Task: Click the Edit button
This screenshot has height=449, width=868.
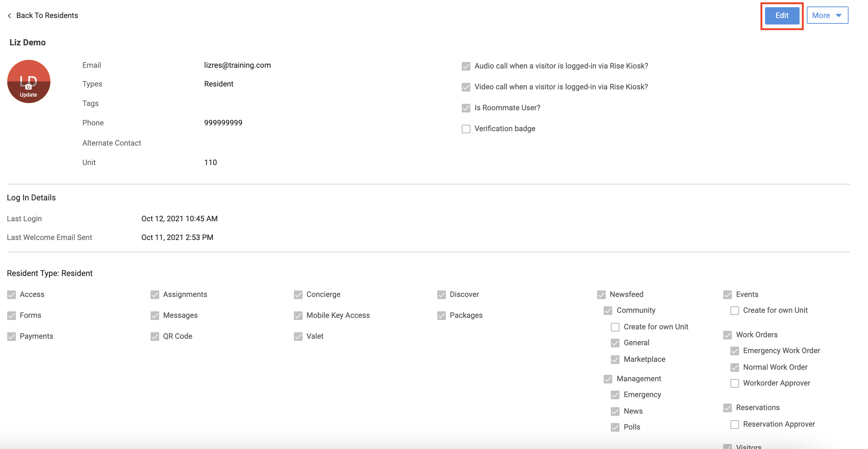Action: tap(782, 15)
